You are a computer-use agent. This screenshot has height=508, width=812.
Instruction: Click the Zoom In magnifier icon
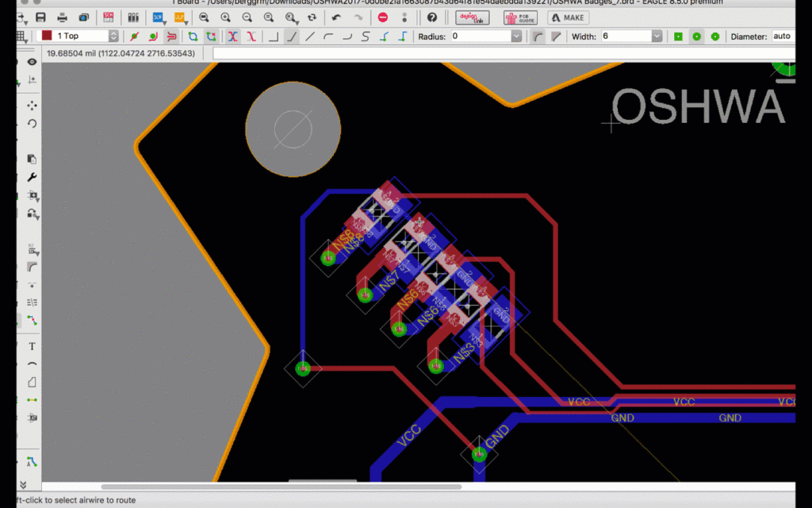[224, 17]
